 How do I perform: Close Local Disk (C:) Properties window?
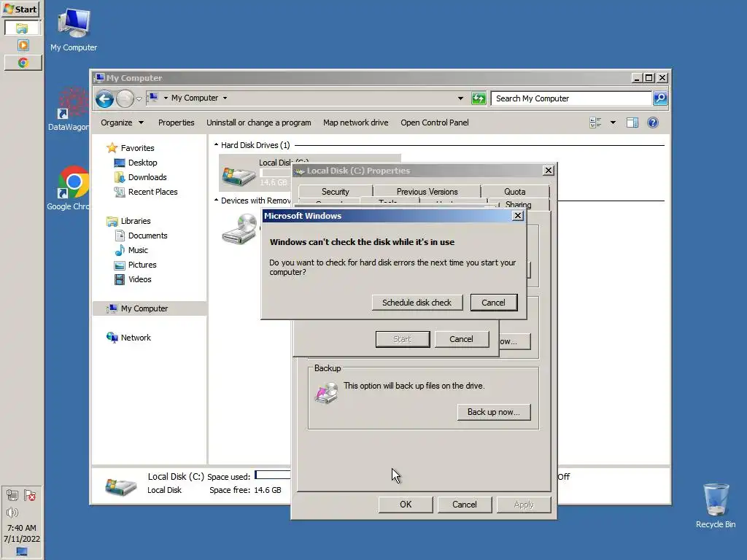549,170
